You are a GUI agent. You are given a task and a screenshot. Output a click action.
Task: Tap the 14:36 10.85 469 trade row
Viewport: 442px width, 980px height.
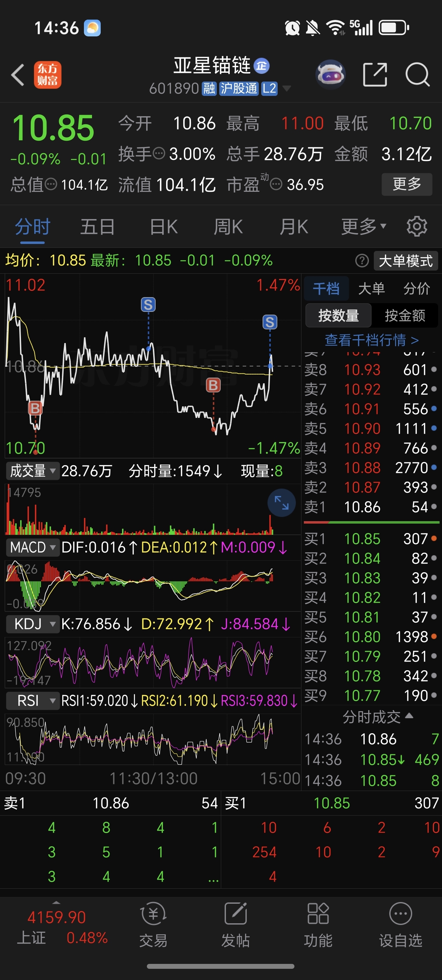372,760
